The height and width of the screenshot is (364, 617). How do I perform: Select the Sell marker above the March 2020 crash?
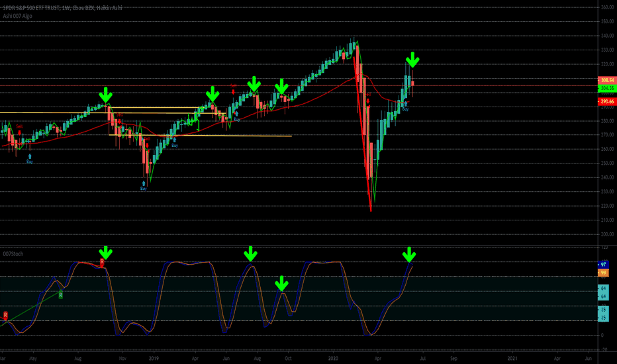[367, 97]
